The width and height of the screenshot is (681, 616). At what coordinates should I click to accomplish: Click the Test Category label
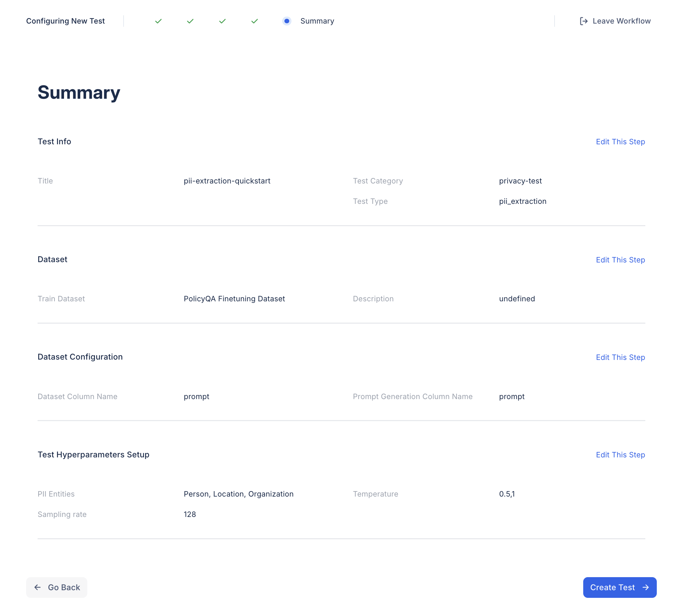click(378, 181)
